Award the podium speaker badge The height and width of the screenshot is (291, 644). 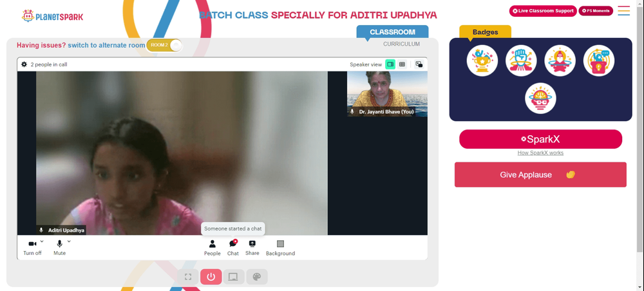[599, 61]
